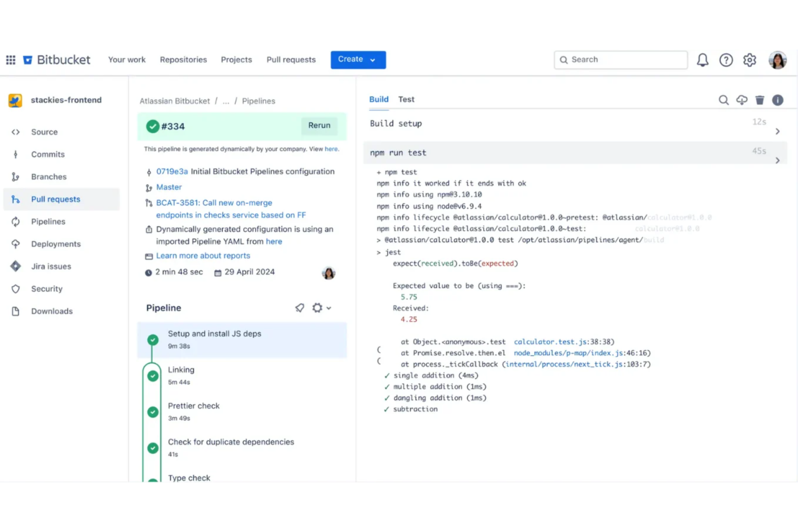The image size is (798, 532).
Task: Open notifications with the bell icon
Action: click(702, 60)
